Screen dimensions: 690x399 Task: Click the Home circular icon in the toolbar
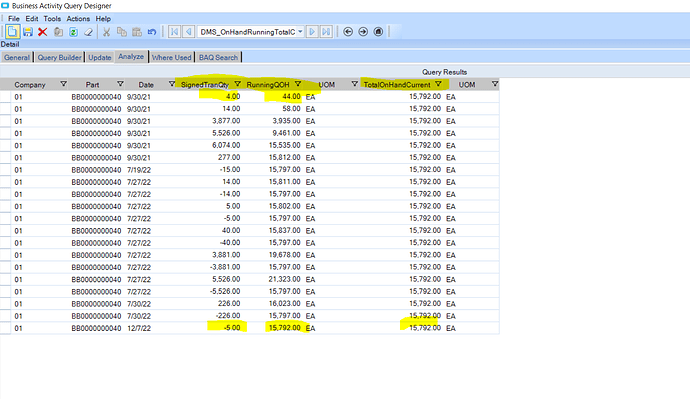tap(378, 32)
